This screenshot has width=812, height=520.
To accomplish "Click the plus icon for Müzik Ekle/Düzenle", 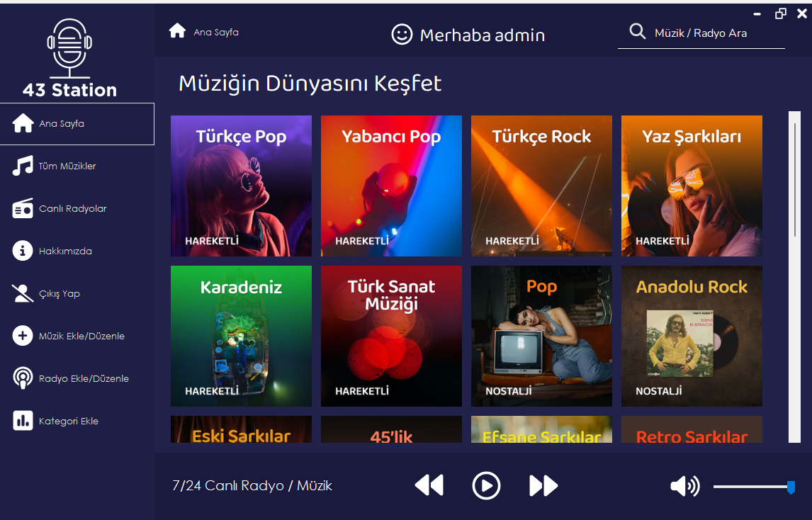I will 23,336.
